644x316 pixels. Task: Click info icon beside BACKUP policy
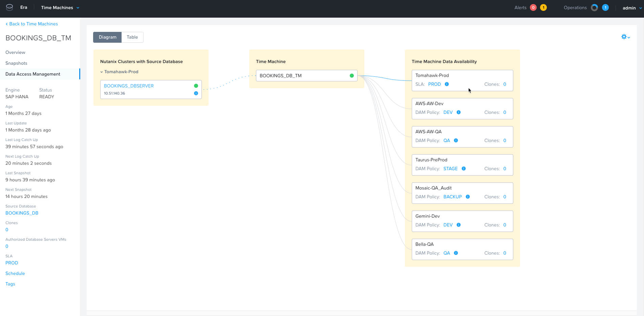point(468,197)
